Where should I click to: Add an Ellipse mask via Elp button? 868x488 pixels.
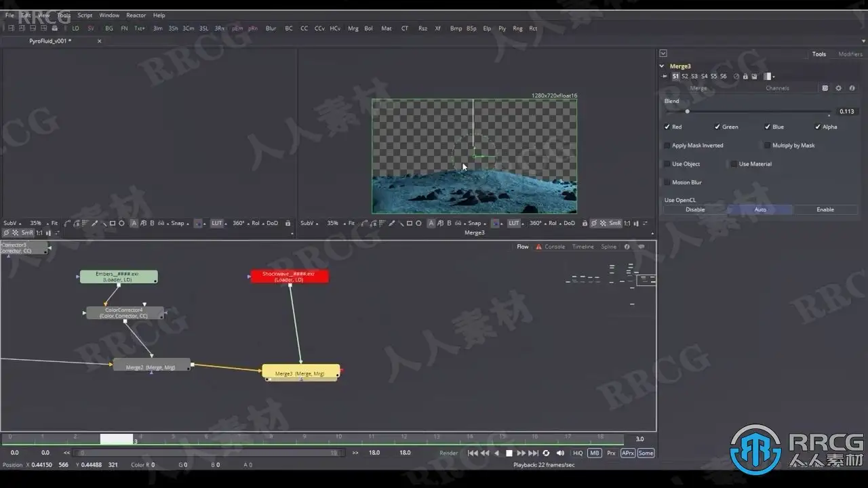click(x=487, y=28)
